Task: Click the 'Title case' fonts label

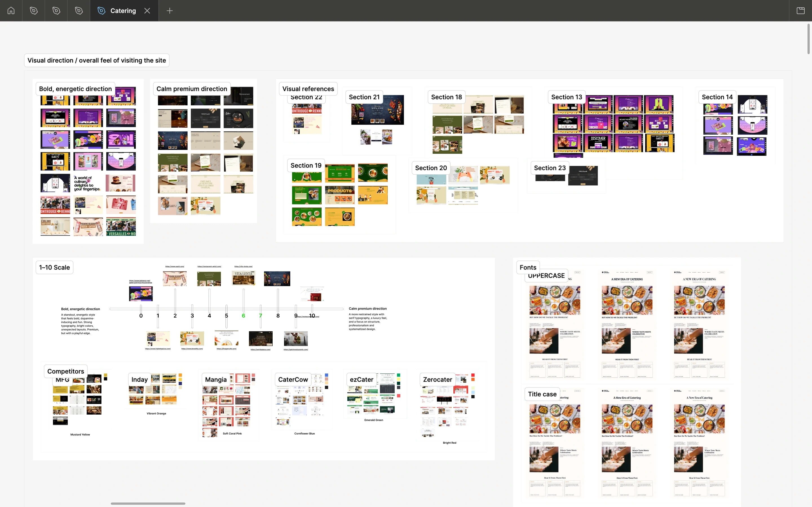Action: click(542, 394)
